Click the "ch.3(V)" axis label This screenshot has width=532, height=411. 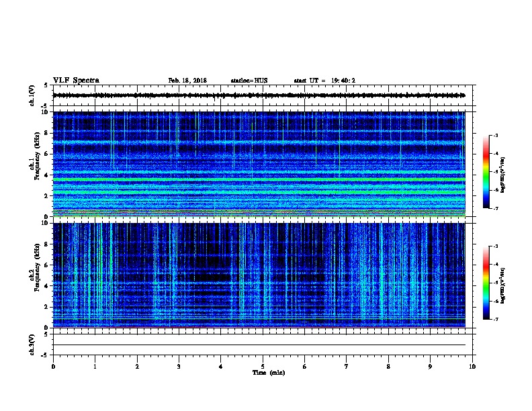tap(32, 345)
